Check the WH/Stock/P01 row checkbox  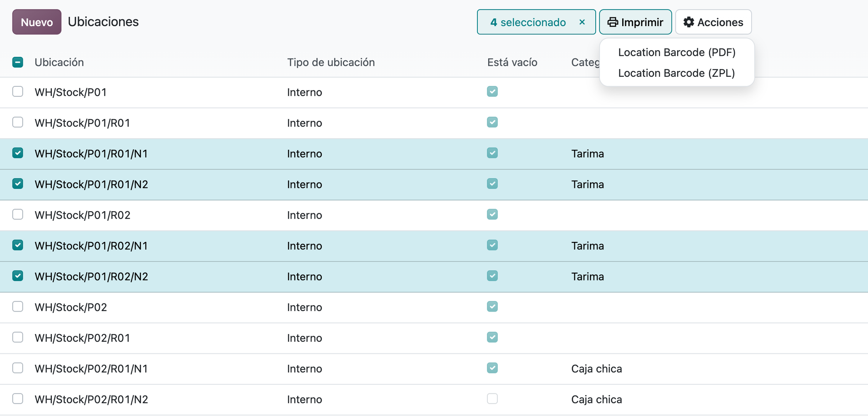pyautogui.click(x=18, y=91)
